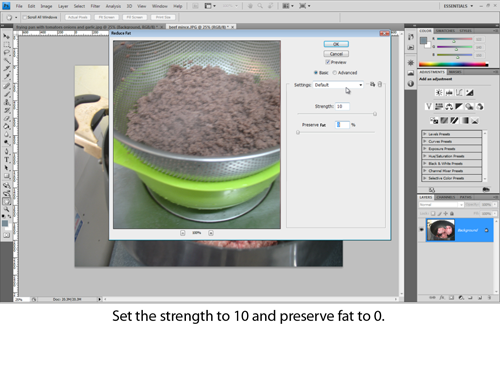Open the Filter menu
Screen dimensions: 500x377
coord(95,6)
